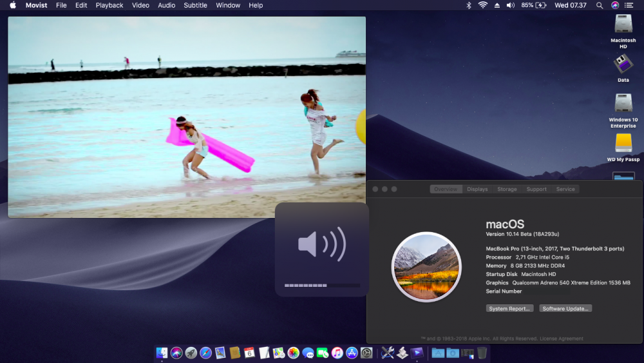Open the Edit menu
This screenshot has width=644, height=363.
tap(81, 5)
